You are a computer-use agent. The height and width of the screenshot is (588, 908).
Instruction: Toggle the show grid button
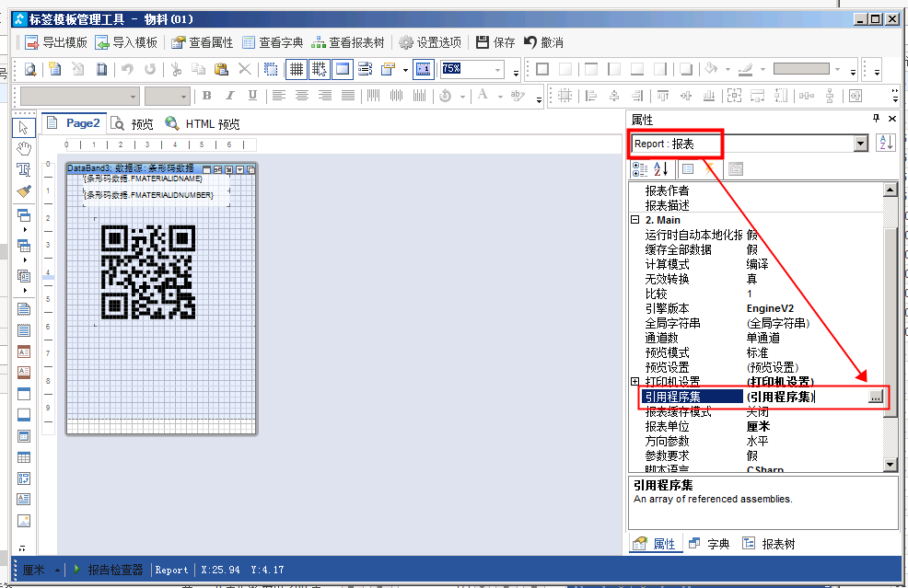(x=296, y=69)
